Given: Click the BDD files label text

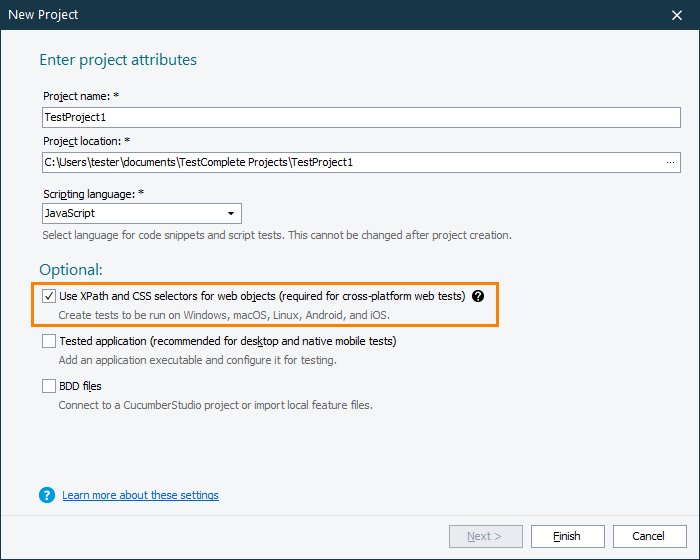Looking at the screenshot, I should [x=80, y=386].
